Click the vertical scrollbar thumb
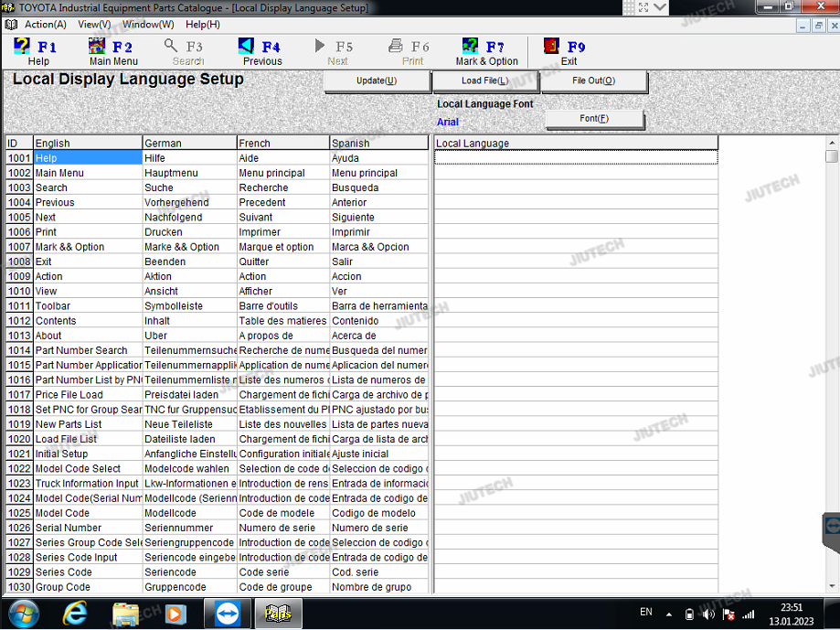The image size is (840, 630). [x=832, y=156]
